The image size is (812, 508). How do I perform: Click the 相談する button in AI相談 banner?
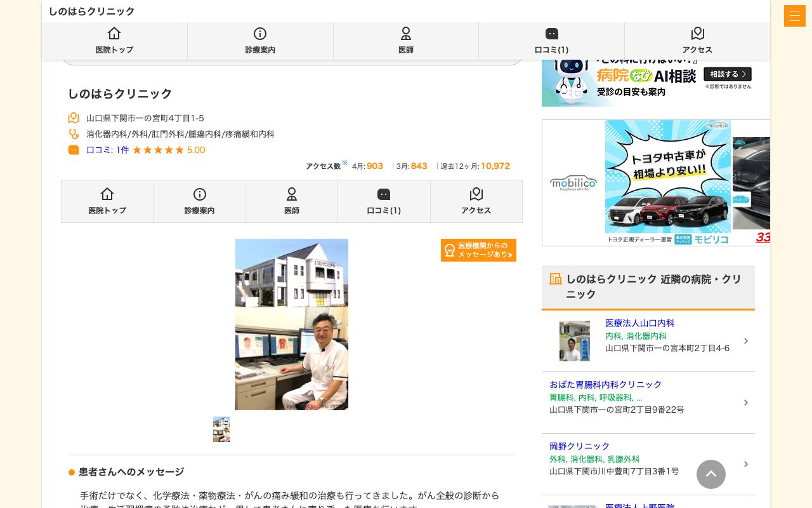(x=727, y=74)
